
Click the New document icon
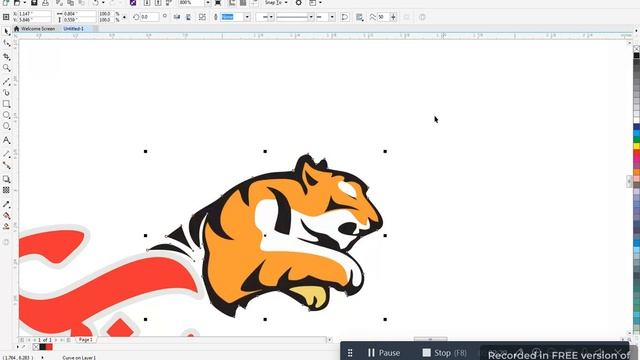[6, 3]
